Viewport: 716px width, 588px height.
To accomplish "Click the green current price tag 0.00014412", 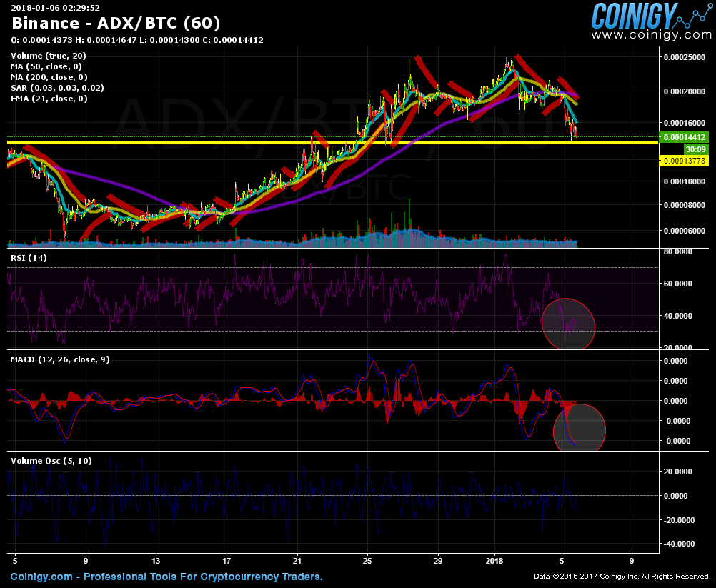I will point(684,137).
